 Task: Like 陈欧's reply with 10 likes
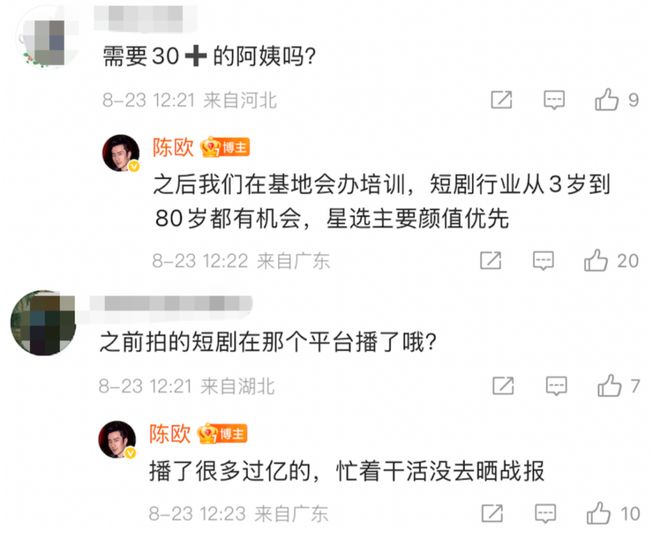coord(596,514)
